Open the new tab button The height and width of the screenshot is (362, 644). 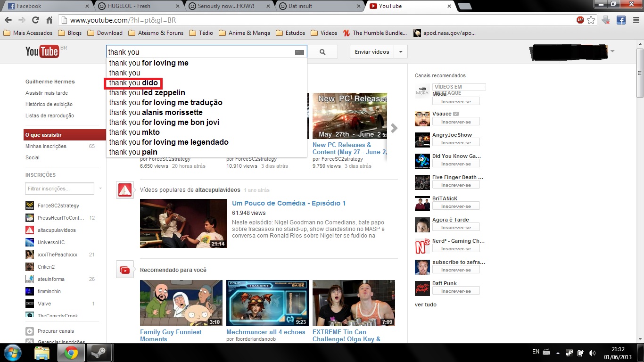[x=464, y=6]
